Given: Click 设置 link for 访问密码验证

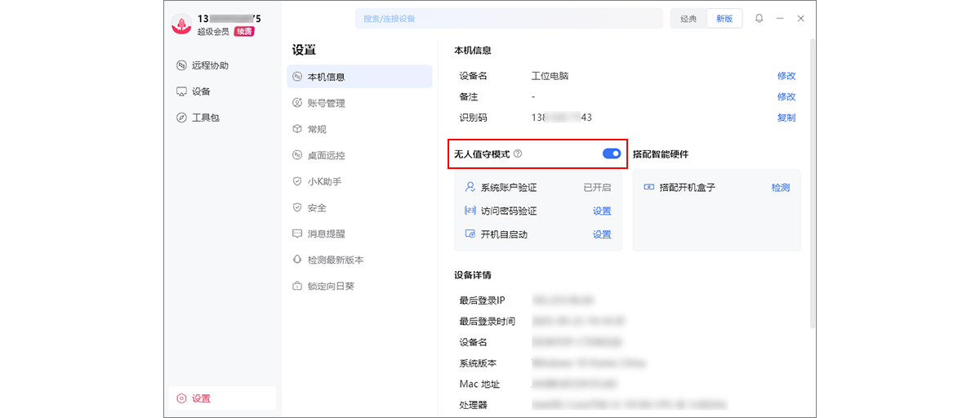Looking at the screenshot, I should [x=601, y=211].
